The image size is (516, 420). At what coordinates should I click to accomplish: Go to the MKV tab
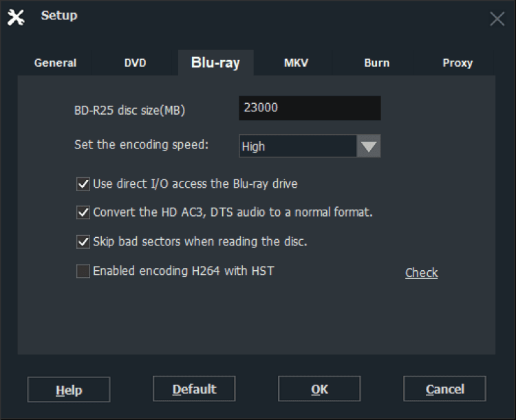296,63
